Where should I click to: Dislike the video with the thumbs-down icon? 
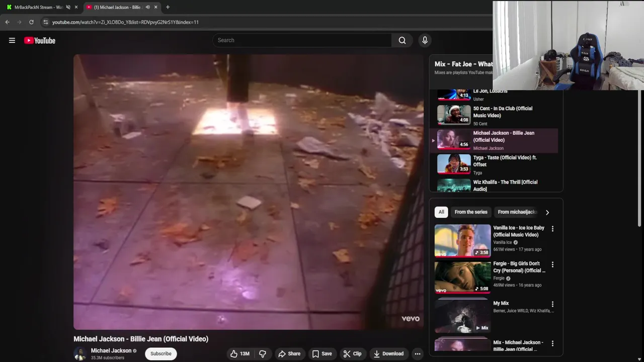[x=263, y=354]
